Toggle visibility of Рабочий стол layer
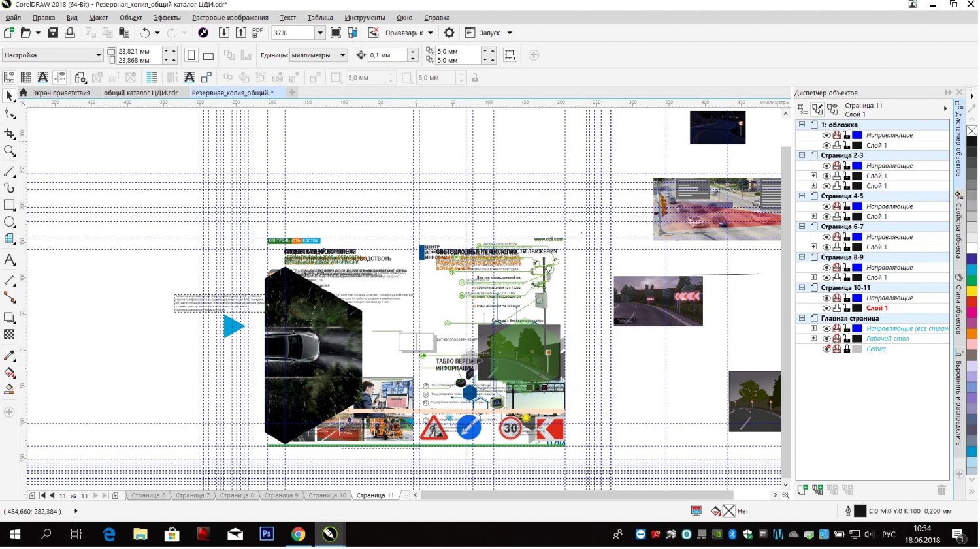The image size is (980, 549). tap(826, 339)
